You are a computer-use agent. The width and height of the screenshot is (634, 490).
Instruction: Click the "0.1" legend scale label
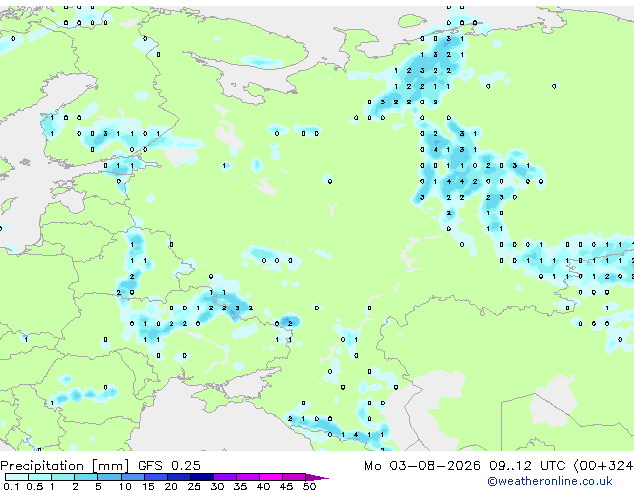tap(11, 486)
